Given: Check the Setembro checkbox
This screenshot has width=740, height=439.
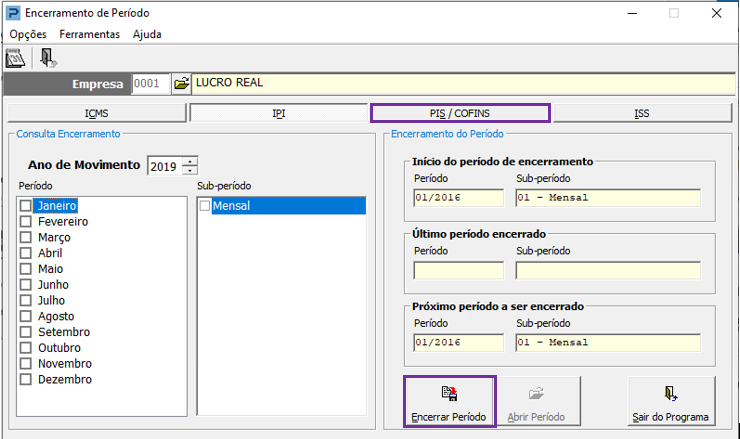Looking at the screenshot, I should (x=25, y=332).
